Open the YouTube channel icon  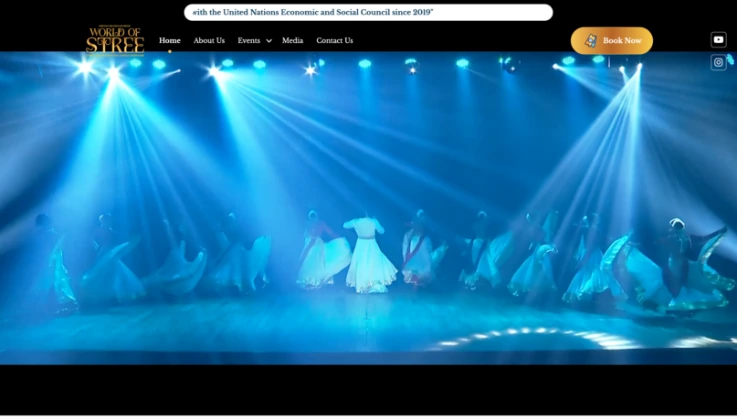(718, 40)
